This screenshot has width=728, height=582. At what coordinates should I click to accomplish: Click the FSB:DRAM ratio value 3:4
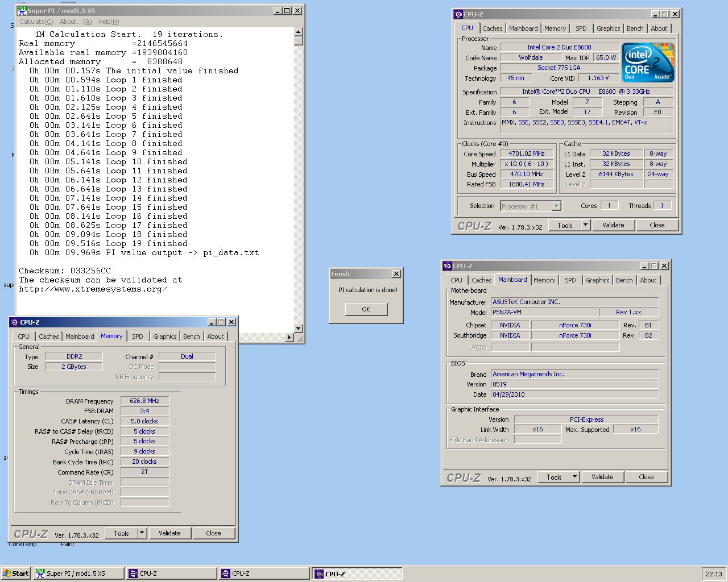(144, 411)
